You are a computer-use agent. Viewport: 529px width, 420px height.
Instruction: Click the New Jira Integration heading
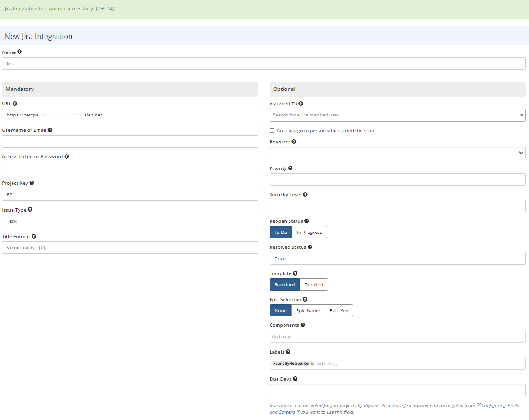point(39,37)
